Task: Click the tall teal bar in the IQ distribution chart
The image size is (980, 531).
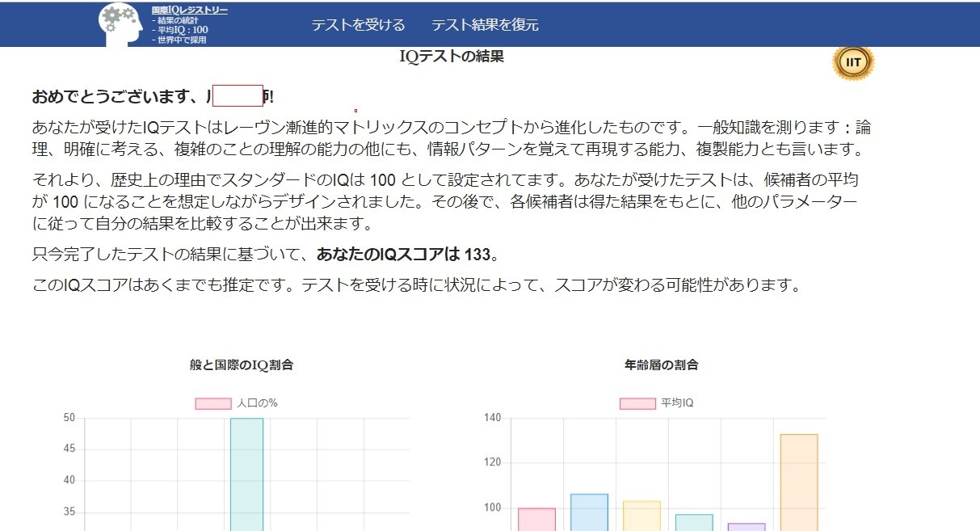Action: [246, 474]
